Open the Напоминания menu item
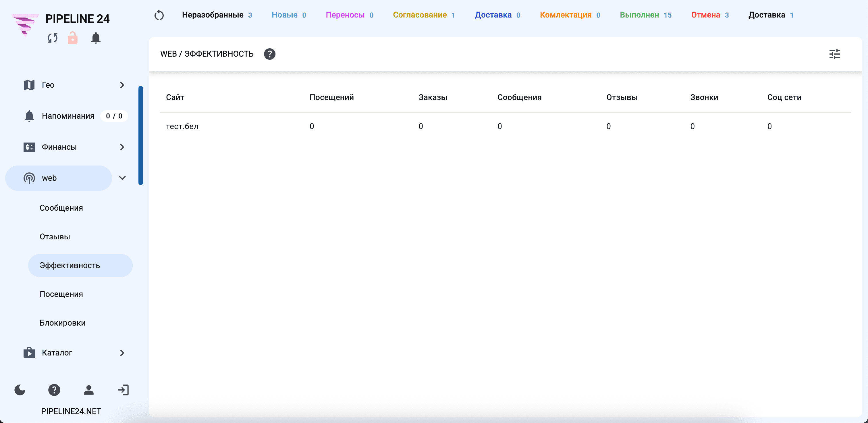Screen dimensions: 868x423 pyautogui.click(x=68, y=116)
